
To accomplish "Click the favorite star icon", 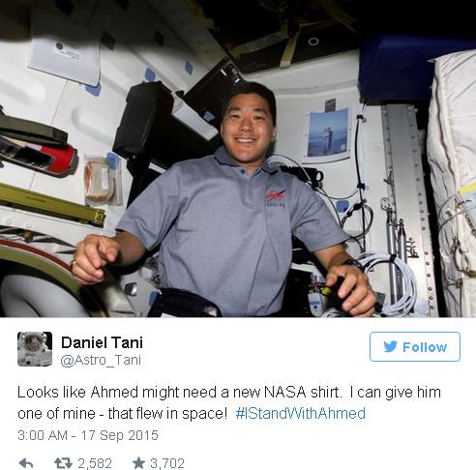I will point(138,463).
